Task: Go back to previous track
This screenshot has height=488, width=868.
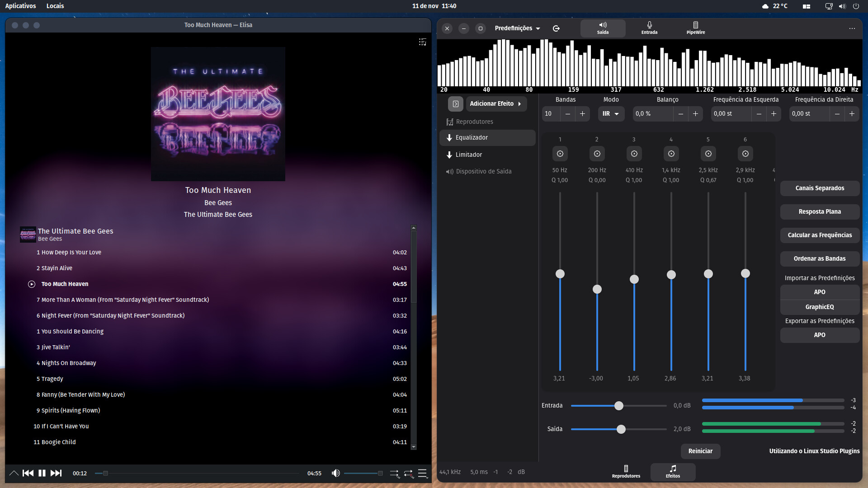Action: (x=28, y=473)
